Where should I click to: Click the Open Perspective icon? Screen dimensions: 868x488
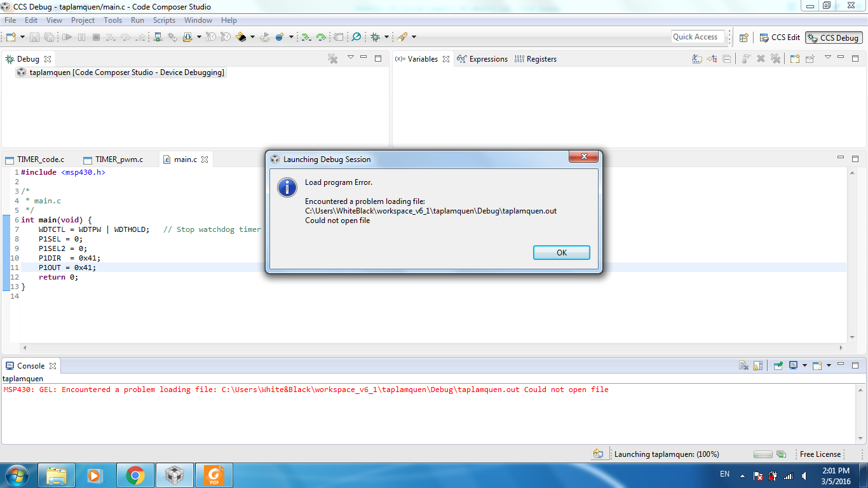coord(743,37)
